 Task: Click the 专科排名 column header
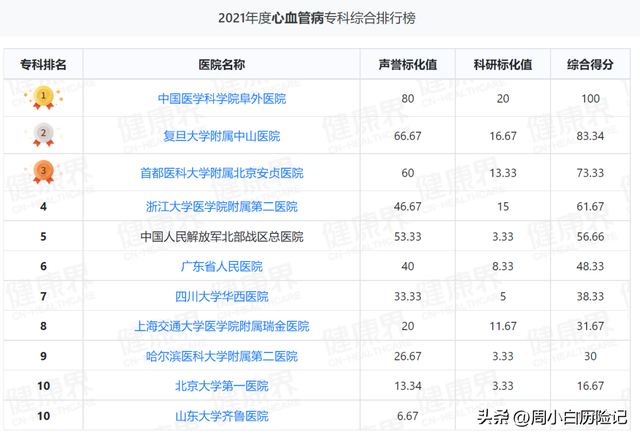[43, 64]
